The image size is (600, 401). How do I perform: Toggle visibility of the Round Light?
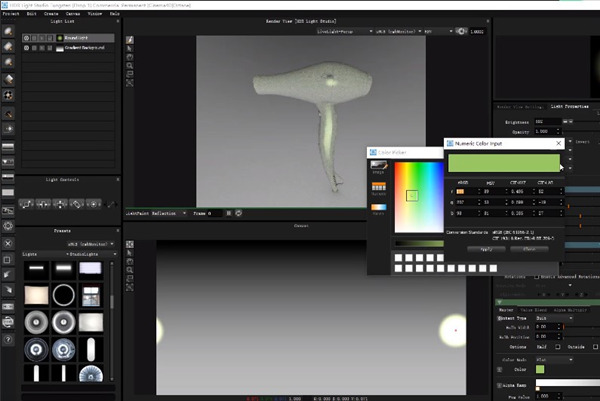tap(26, 40)
